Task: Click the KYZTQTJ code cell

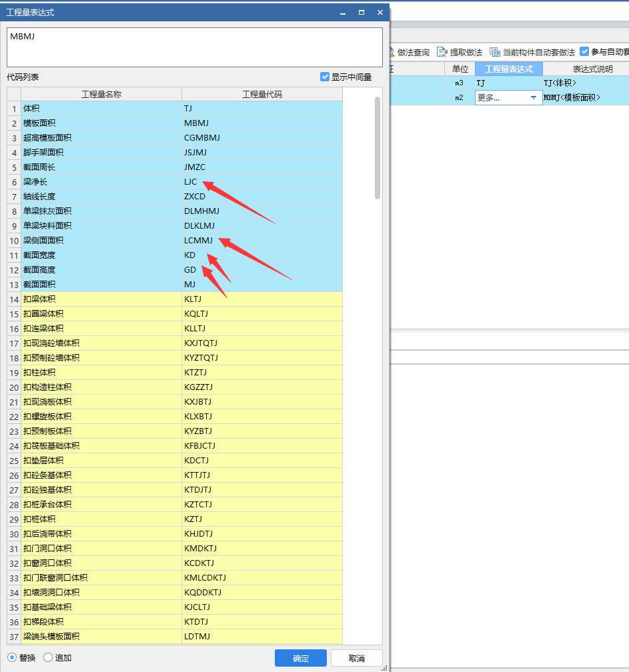Action: [262, 357]
